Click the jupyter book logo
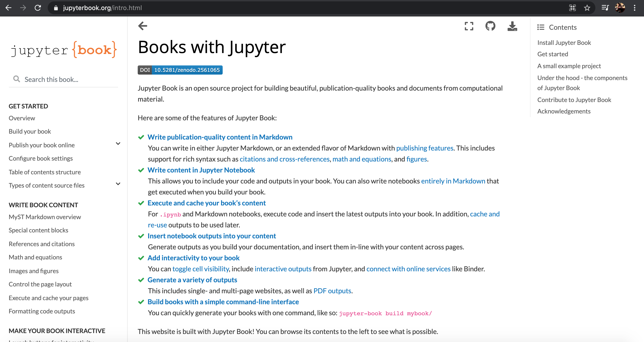644x342 pixels. point(63,50)
